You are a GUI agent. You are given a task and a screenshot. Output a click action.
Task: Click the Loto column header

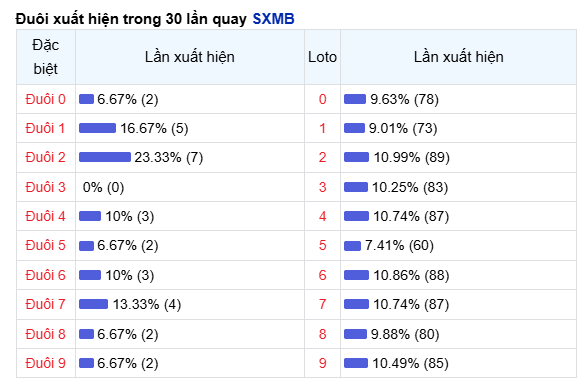pos(322,57)
